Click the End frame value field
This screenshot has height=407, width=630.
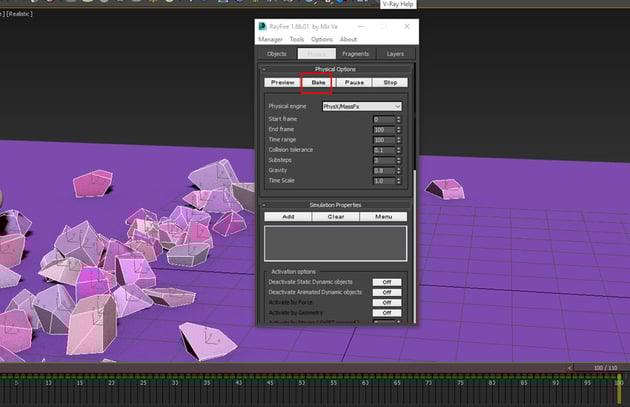(x=383, y=129)
